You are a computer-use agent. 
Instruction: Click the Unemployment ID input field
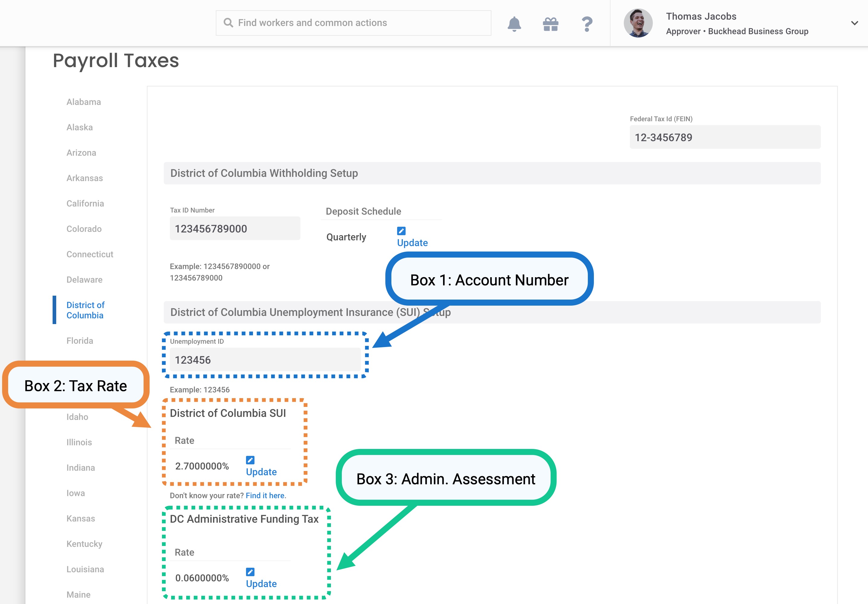pyautogui.click(x=265, y=360)
